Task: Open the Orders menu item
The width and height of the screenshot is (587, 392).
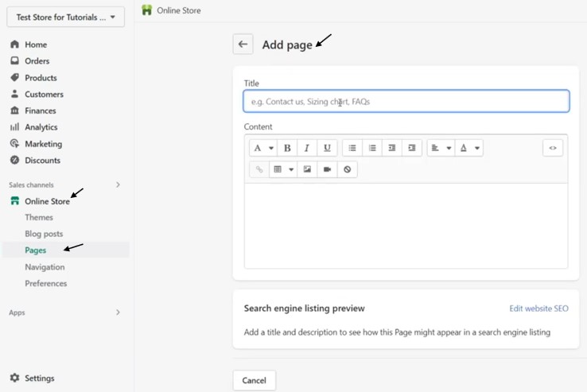Action: pos(37,61)
